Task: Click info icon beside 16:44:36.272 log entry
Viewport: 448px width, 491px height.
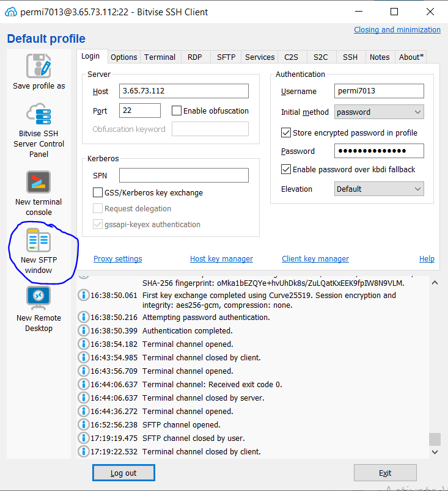Action: [x=83, y=412]
